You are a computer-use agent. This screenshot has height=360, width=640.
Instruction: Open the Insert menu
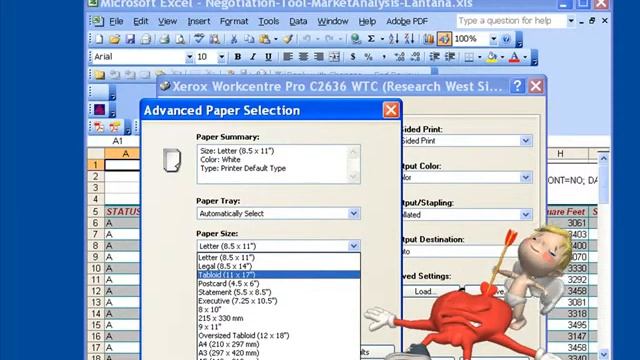[199, 21]
